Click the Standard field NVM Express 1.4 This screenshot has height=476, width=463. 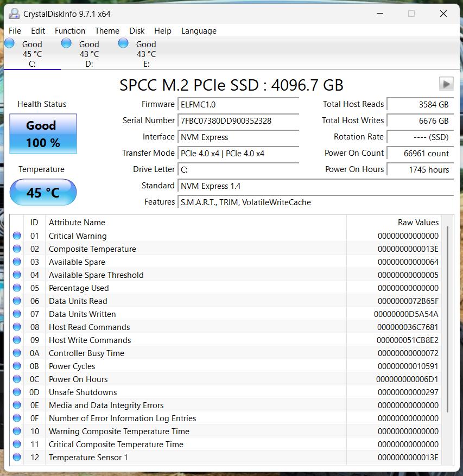[x=316, y=186]
